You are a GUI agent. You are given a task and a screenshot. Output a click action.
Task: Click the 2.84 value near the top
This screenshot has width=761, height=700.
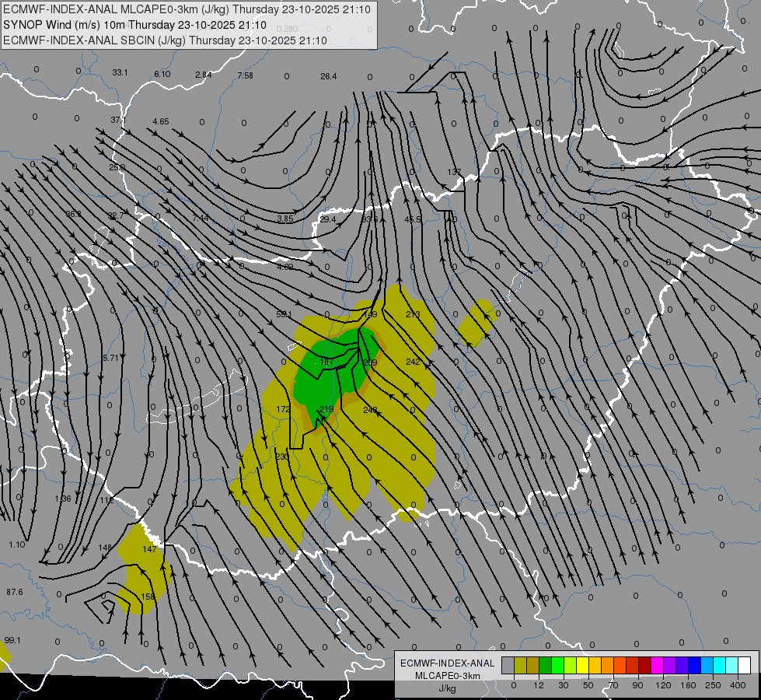(204, 75)
